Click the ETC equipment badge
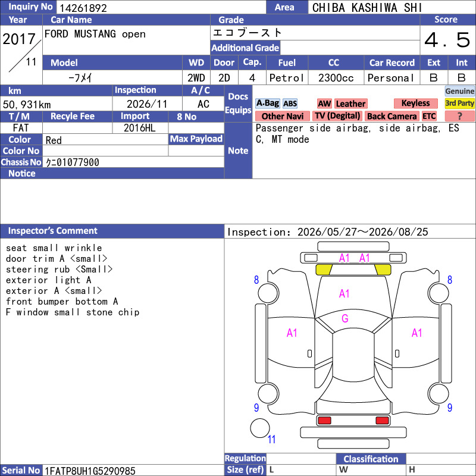 pos(429,116)
